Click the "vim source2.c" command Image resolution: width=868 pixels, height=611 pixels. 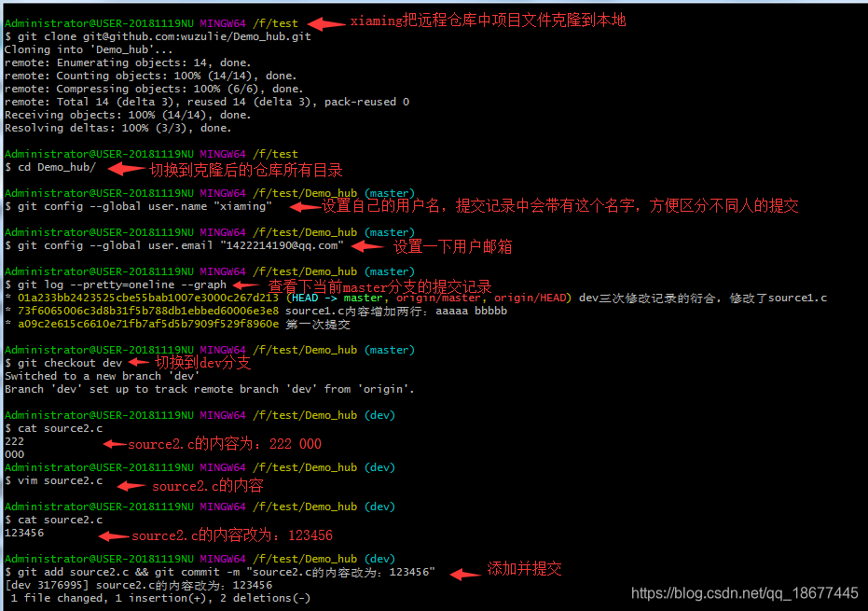click(x=54, y=480)
